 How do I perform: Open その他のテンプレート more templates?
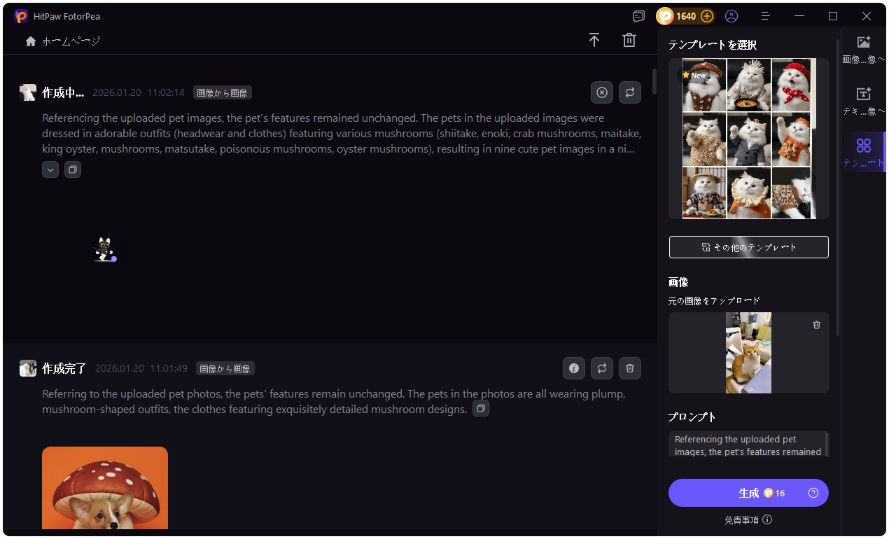tap(748, 247)
